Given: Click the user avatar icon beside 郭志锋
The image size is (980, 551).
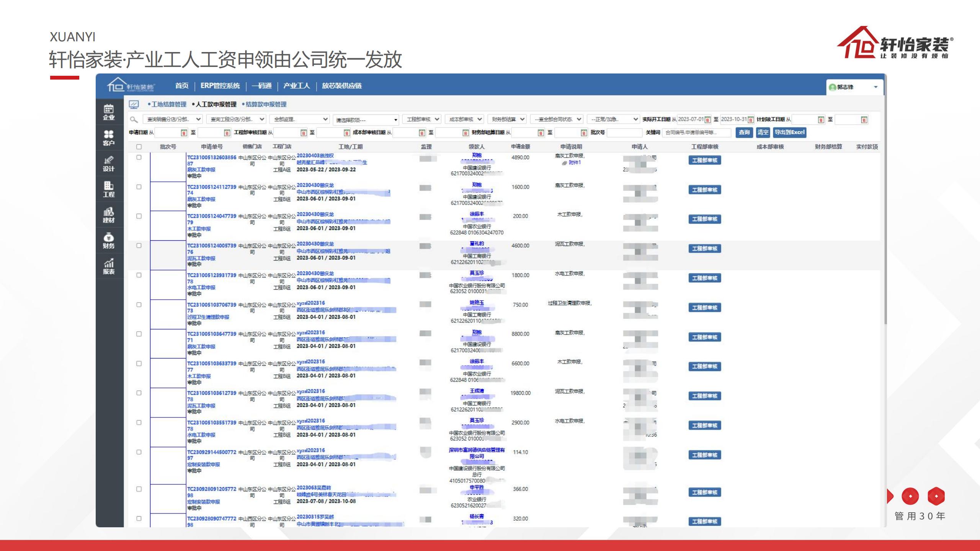Looking at the screenshot, I should coord(832,87).
